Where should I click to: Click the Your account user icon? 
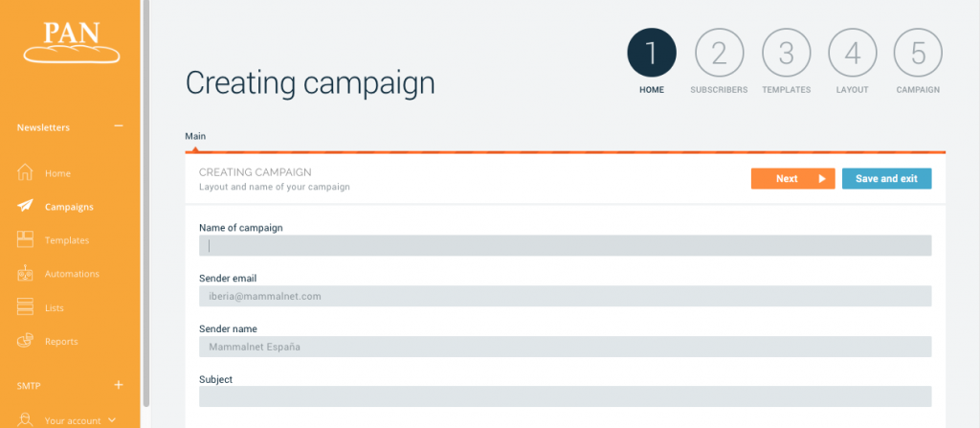pyautogui.click(x=26, y=419)
